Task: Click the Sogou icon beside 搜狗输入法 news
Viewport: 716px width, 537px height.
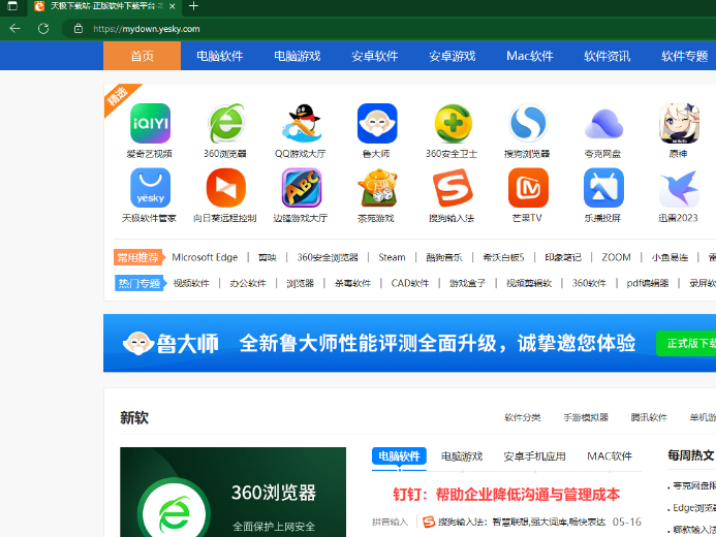Action: tap(429, 521)
